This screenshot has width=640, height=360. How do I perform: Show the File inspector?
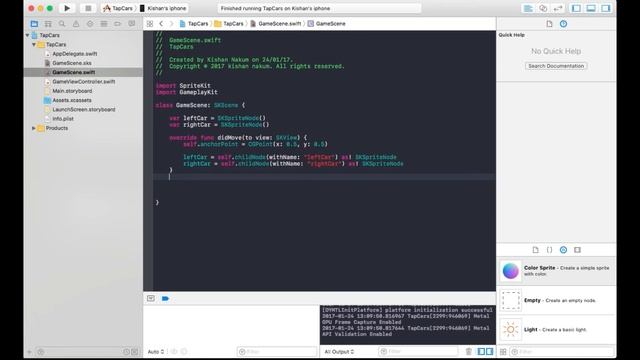[549, 24]
